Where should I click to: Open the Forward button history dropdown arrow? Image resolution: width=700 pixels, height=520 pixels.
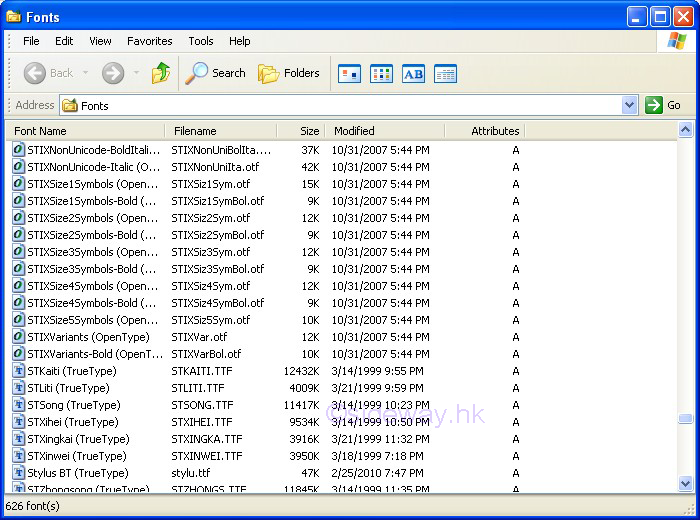[136, 73]
